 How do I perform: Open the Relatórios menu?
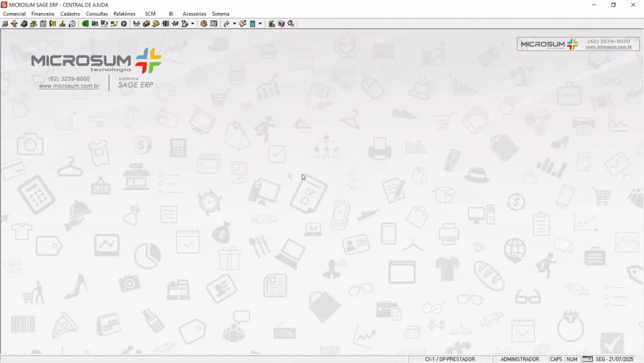pos(124,14)
